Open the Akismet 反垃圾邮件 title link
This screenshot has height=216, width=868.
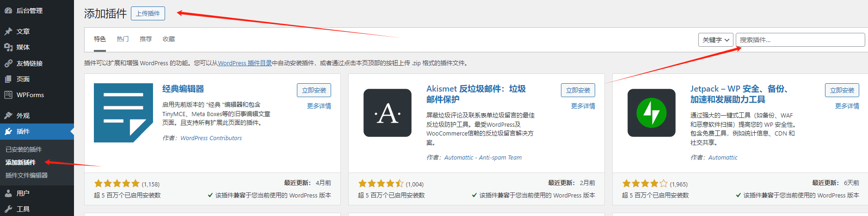pos(476,94)
